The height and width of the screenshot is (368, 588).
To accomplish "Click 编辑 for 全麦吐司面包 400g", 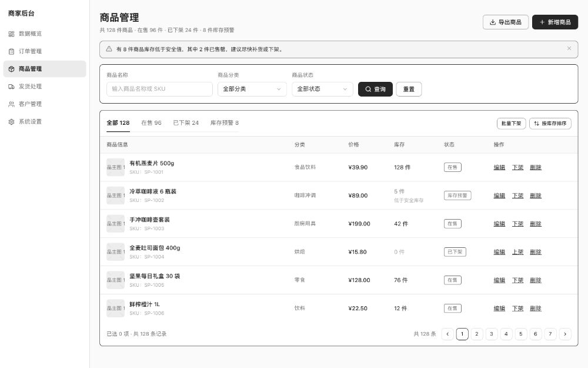I will (499, 252).
